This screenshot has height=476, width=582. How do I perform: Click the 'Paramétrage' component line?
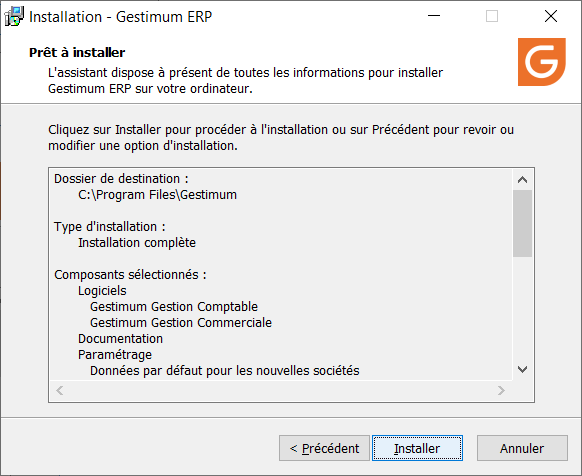click(x=115, y=355)
